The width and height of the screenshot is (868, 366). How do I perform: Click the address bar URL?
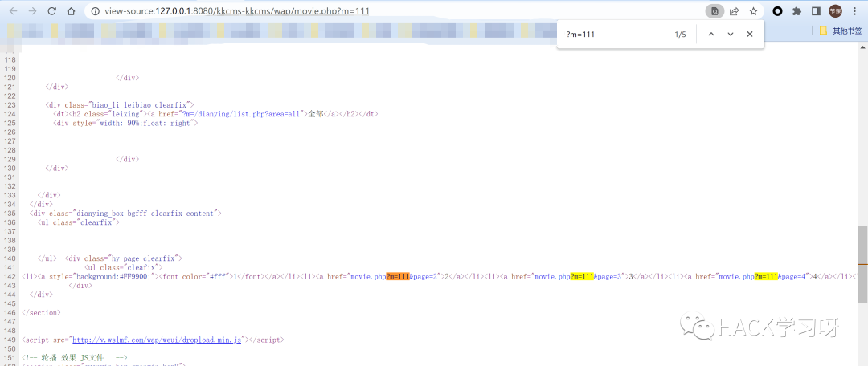point(241,12)
